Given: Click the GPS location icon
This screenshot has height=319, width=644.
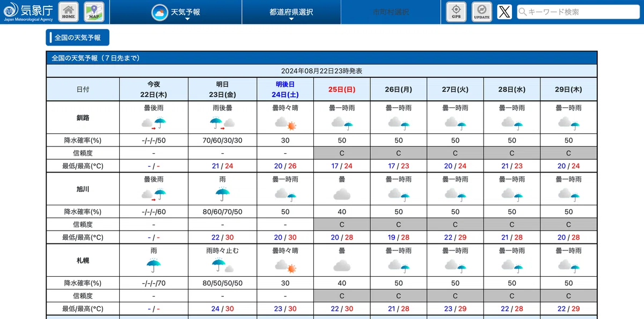Looking at the screenshot, I should coord(456,12).
